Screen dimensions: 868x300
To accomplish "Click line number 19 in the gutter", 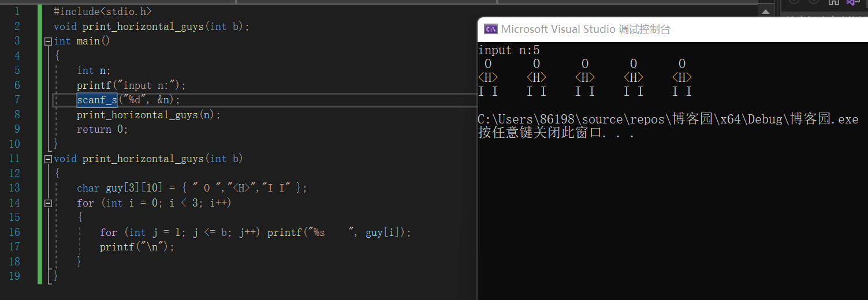I will pyautogui.click(x=14, y=276).
